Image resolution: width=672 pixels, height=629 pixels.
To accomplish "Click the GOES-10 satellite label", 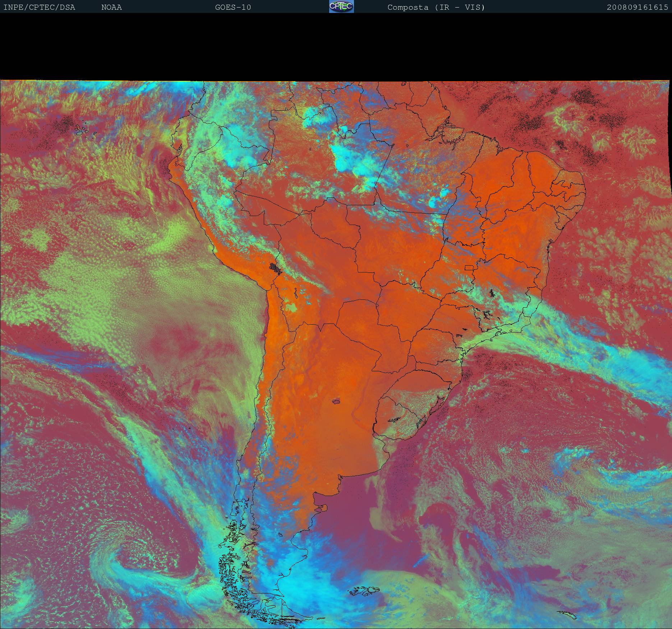I will point(233,7).
